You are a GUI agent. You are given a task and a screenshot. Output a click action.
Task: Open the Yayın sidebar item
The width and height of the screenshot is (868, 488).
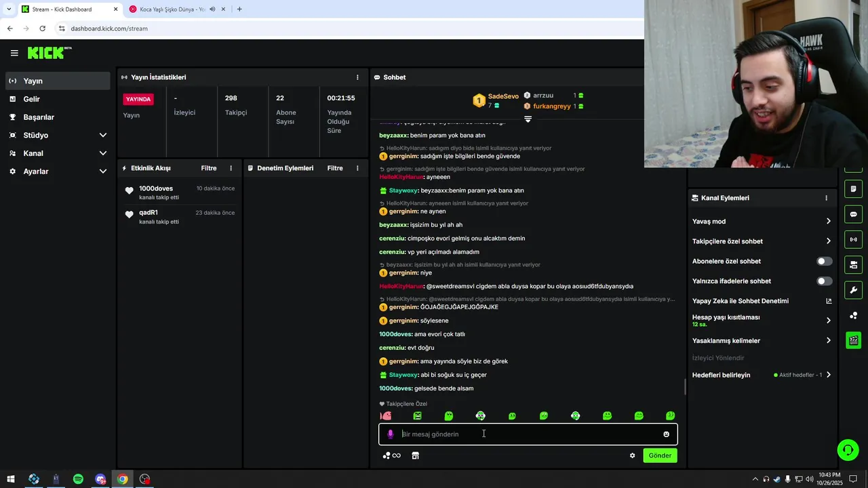point(58,81)
